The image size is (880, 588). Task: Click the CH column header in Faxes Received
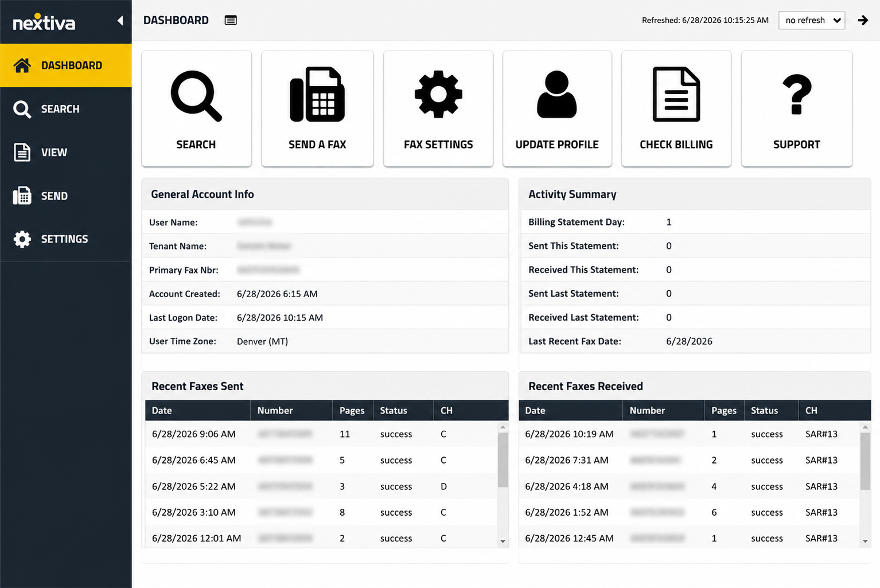(x=835, y=411)
